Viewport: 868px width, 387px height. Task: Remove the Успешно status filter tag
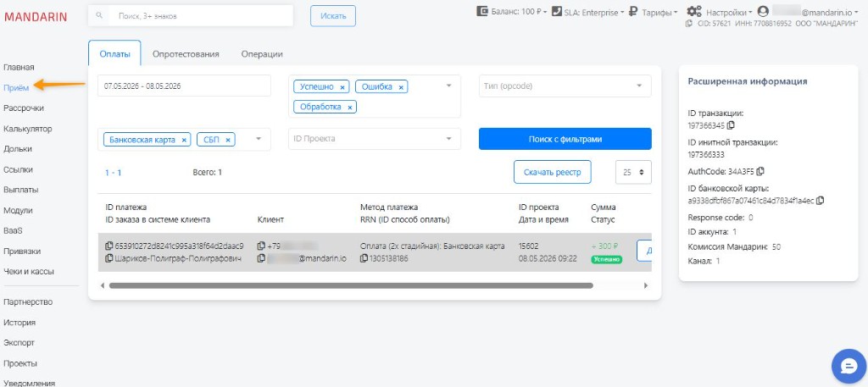pos(342,87)
